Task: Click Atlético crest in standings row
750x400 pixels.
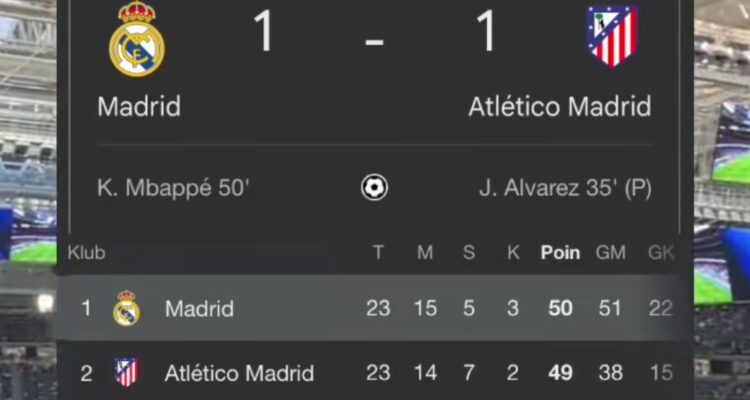Action: coord(127,372)
